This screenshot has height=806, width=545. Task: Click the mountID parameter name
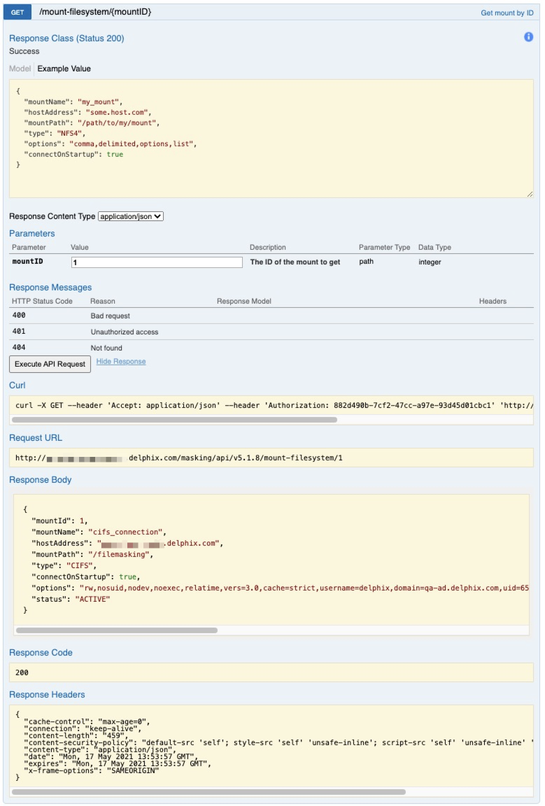pos(28,261)
